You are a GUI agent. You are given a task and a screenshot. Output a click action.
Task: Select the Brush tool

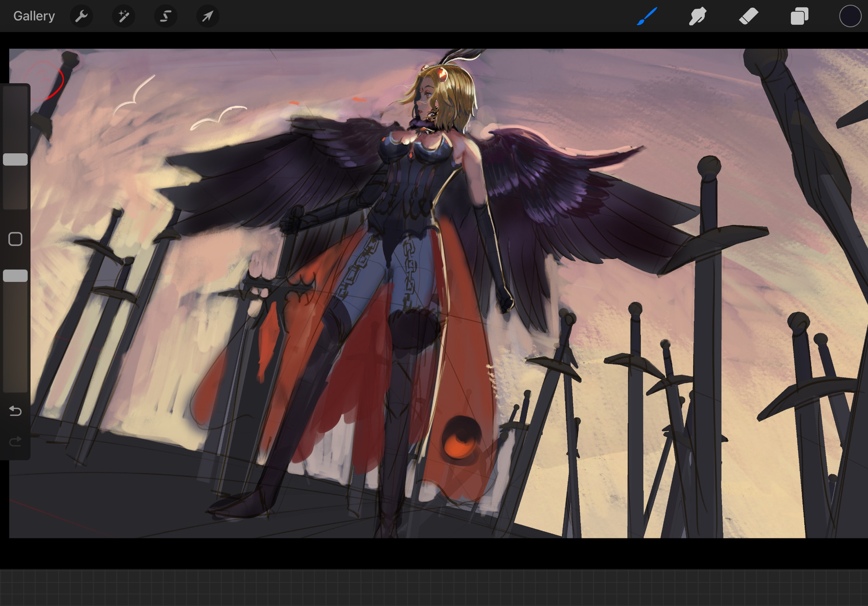[x=647, y=16]
